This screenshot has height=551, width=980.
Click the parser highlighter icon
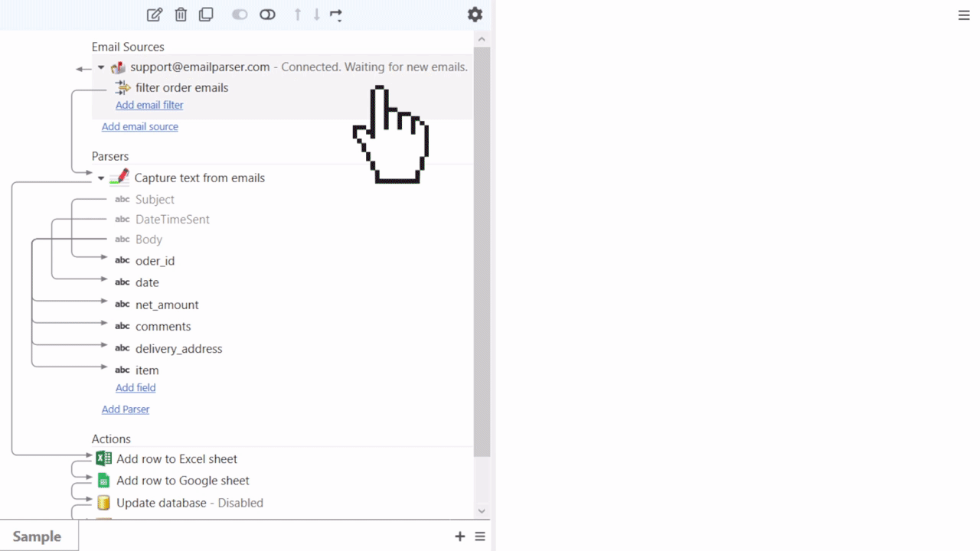pos(119,178)
